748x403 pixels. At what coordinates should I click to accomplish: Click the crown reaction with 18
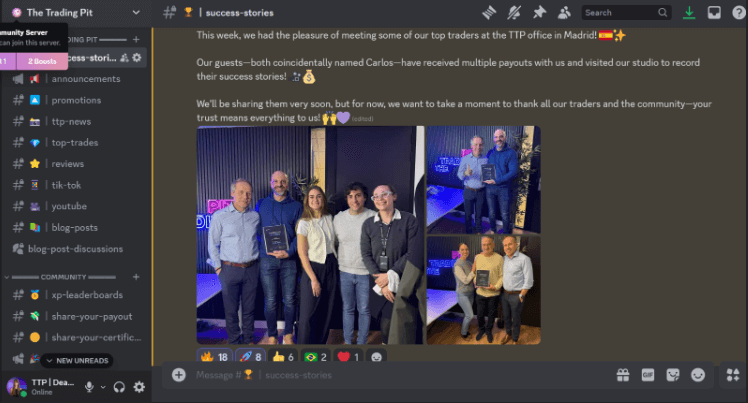pos(216,356)
